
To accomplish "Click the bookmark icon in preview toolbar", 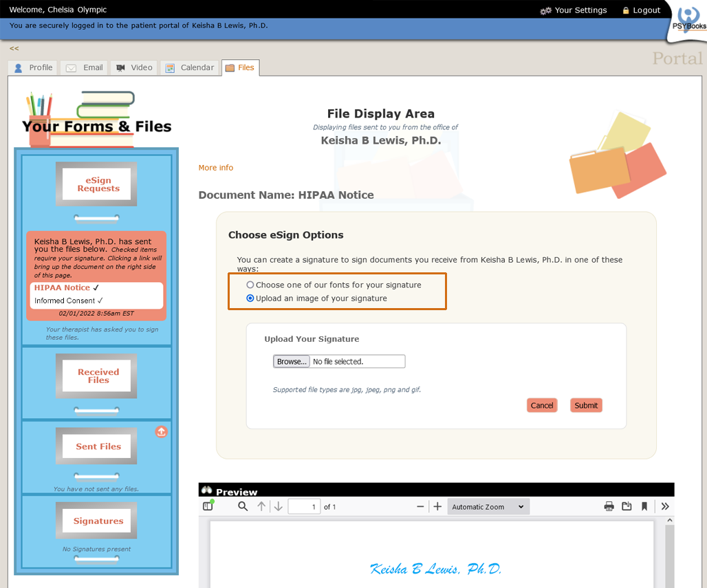I will (644, 506).
